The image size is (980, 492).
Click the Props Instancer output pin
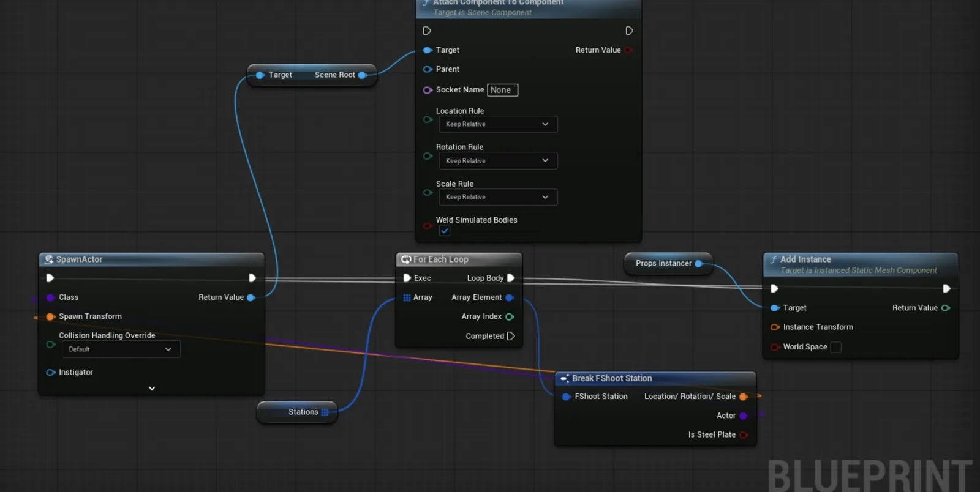(698, 263)
